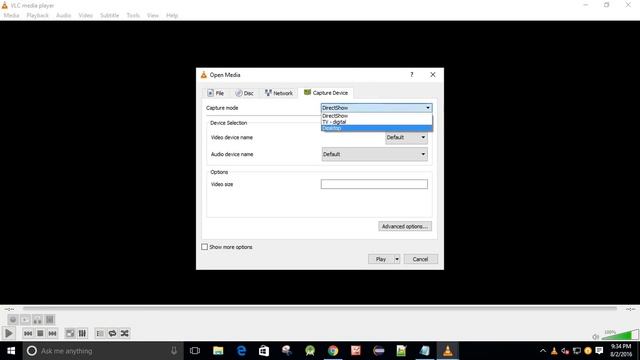Image resolution: width=640 pixels, height=360 pixels.
Task: Stop playback using the square stop icon
Action: 40,333
